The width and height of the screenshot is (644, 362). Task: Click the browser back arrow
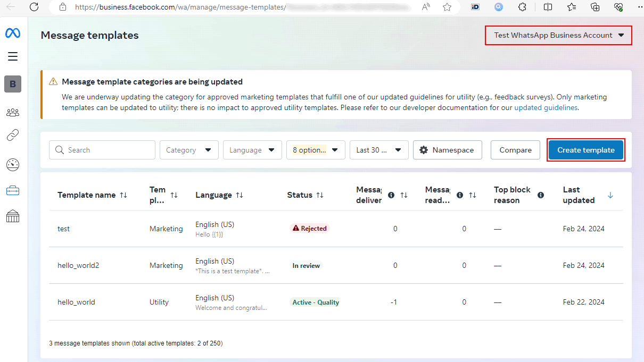click(x=11, y=7)
